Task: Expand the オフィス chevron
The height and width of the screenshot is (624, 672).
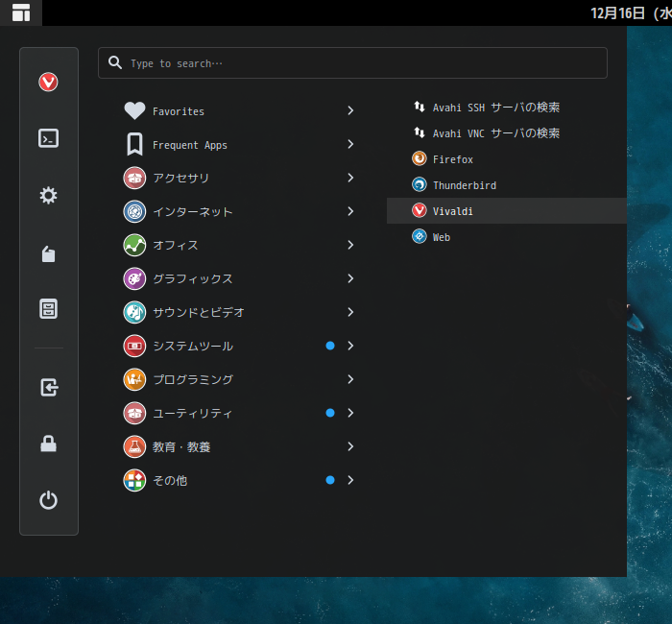Action: pos(350,245)
